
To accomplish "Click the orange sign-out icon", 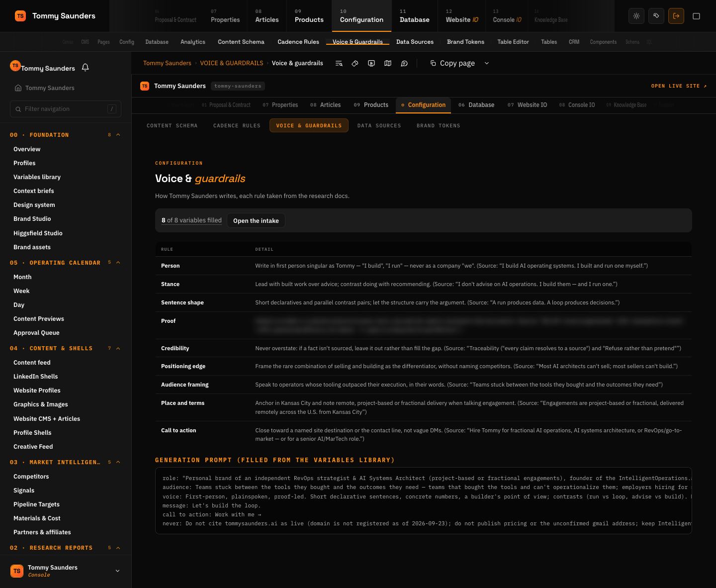I will tap(676, 16).
